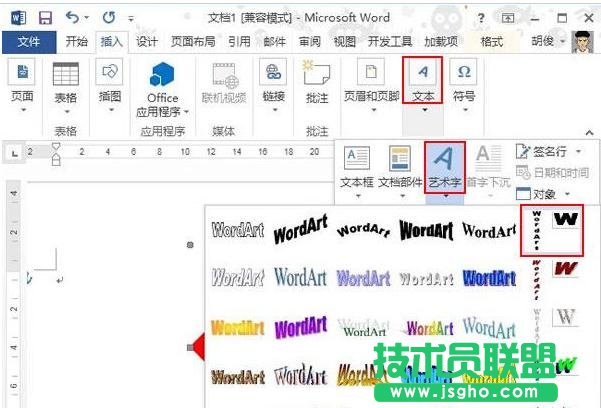Viewport: 601px width, 408px height.
Task: Open the 链接 links dropdown
Action: coord(274,86)
